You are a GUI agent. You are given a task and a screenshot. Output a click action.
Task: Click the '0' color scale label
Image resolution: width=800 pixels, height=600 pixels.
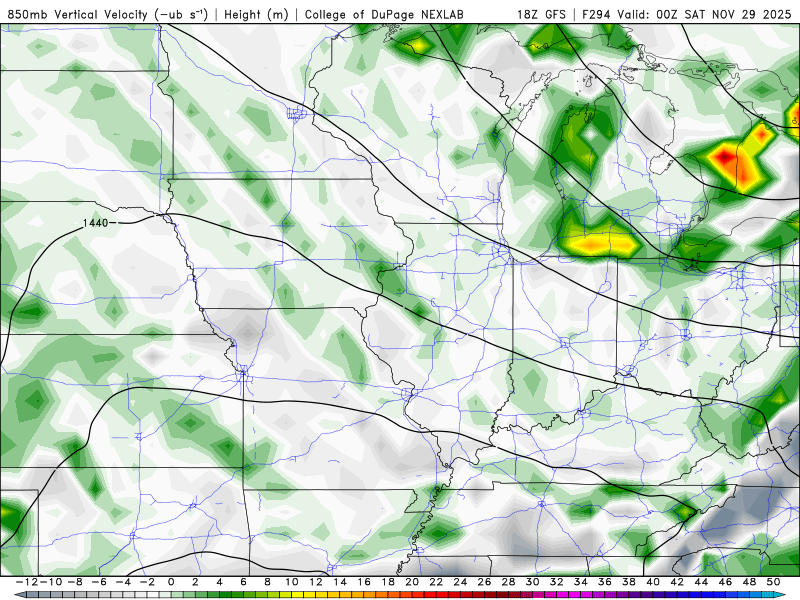(171, 582)
